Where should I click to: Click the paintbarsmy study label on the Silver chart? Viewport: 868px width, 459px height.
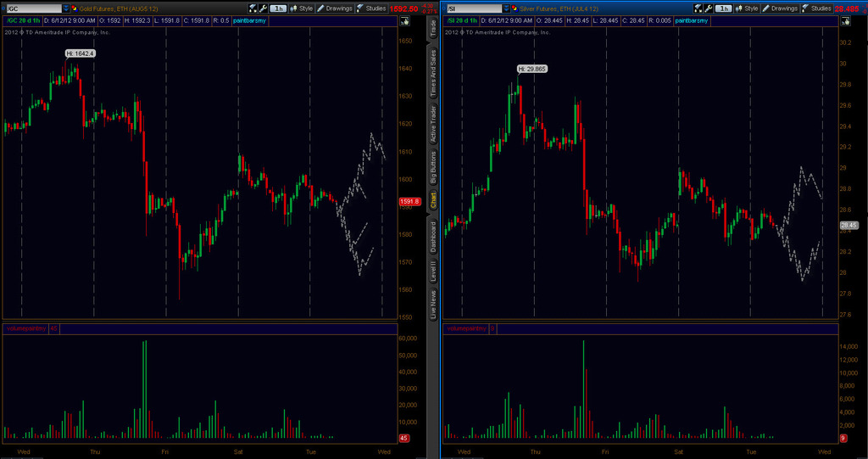692,20
